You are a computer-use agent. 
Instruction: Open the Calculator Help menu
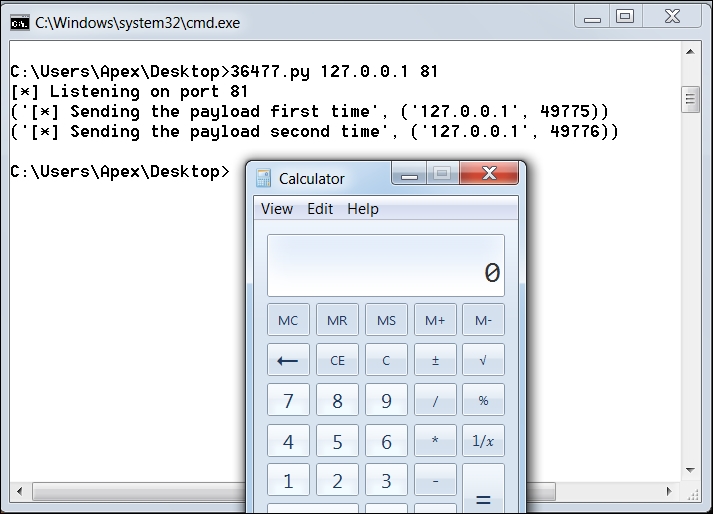(x=362, y=209)
